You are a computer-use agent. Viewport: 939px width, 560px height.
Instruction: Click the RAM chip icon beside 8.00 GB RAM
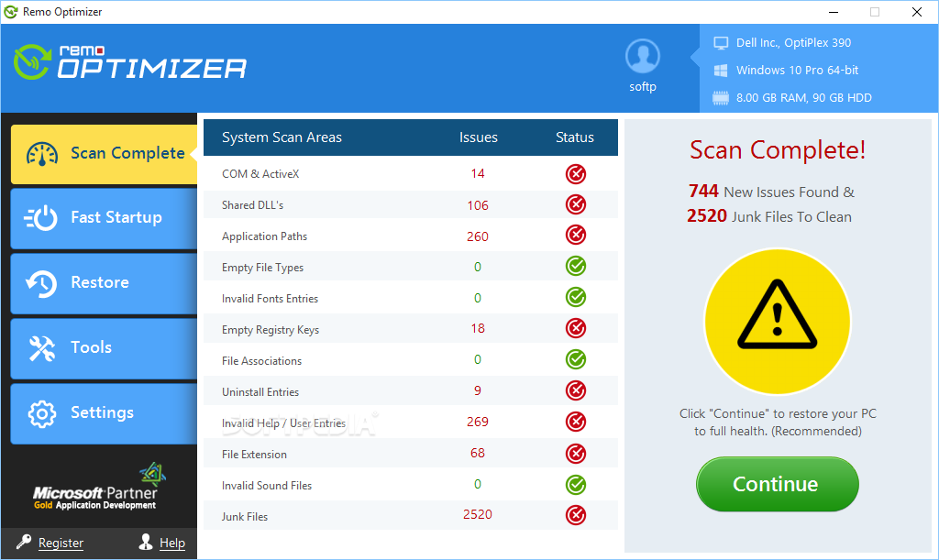click(x=721, y=98)
